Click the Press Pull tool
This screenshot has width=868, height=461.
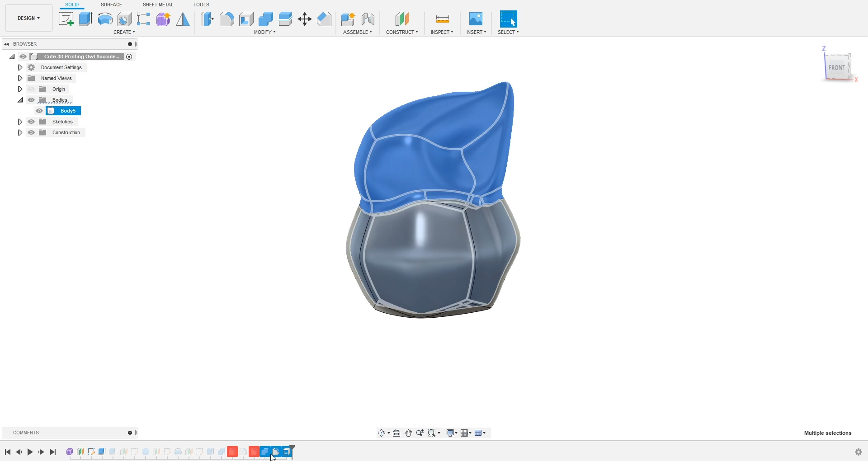pos(207,19)
